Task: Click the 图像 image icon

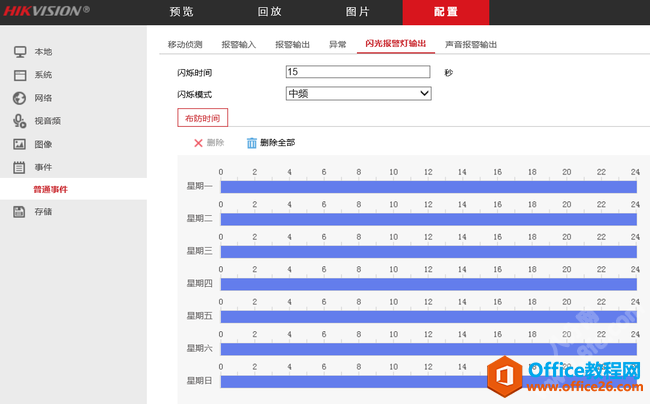Action: [x=20, y=144]
